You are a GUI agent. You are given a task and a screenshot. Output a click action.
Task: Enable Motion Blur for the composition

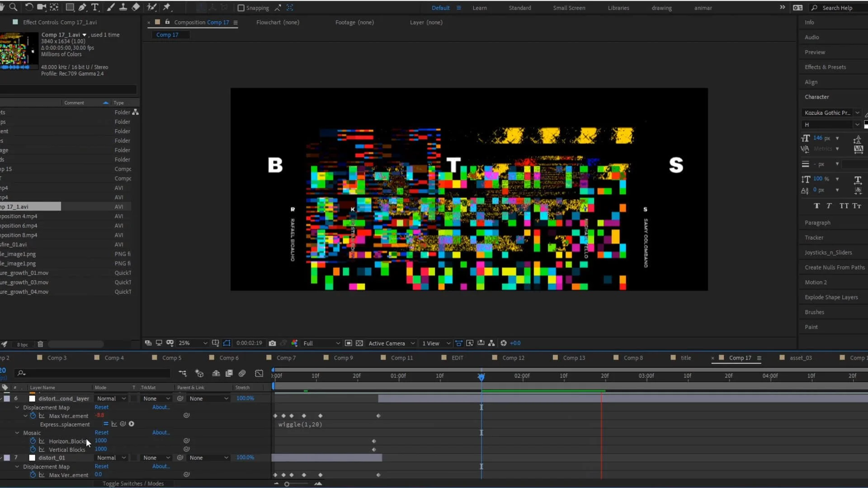tap(242, 373)
